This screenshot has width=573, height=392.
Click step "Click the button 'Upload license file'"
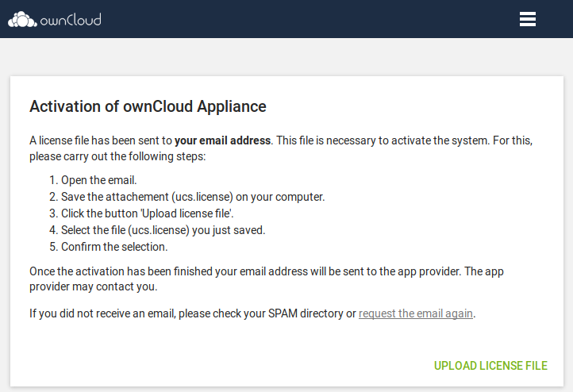pyautogui.click(x=148, y=213)
